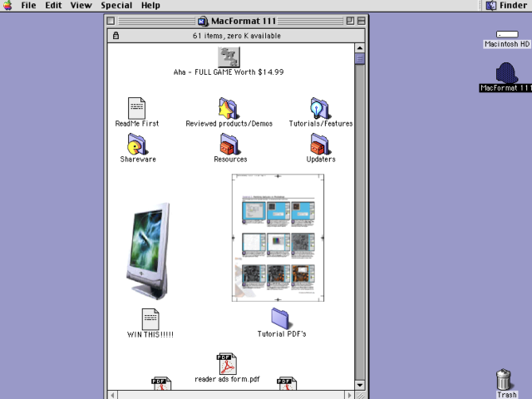Click the locked padlock icon in header
Image resolution: width=532 pixels, height=399 pixels.
[116, 35]
